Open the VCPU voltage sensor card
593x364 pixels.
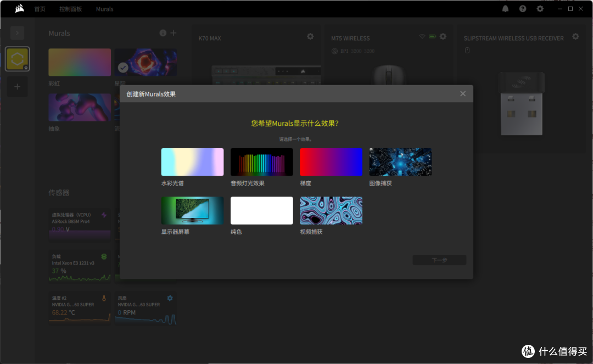[80, 224]
